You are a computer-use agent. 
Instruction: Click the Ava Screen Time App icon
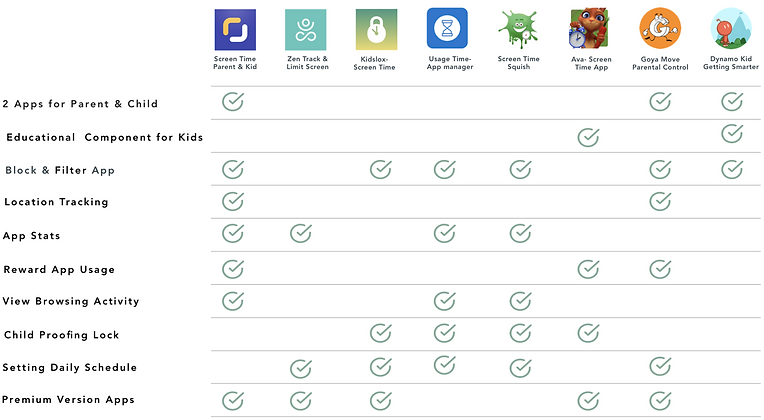point(589,28)
